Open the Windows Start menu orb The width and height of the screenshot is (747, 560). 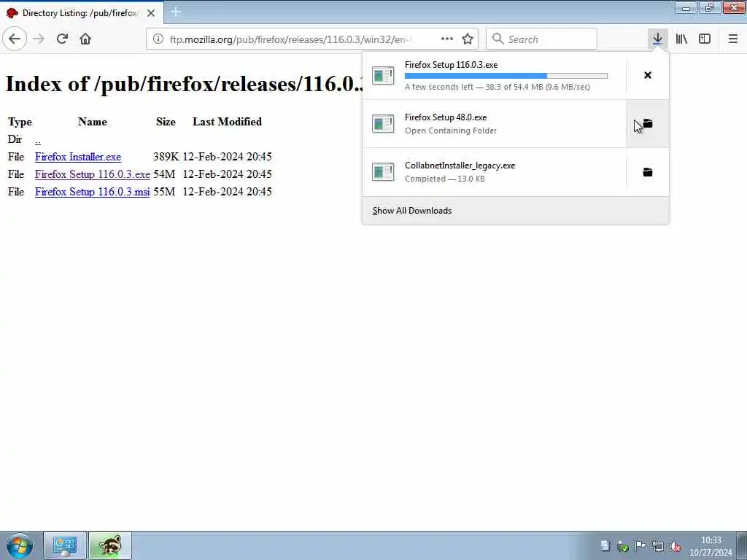[20, 545]
